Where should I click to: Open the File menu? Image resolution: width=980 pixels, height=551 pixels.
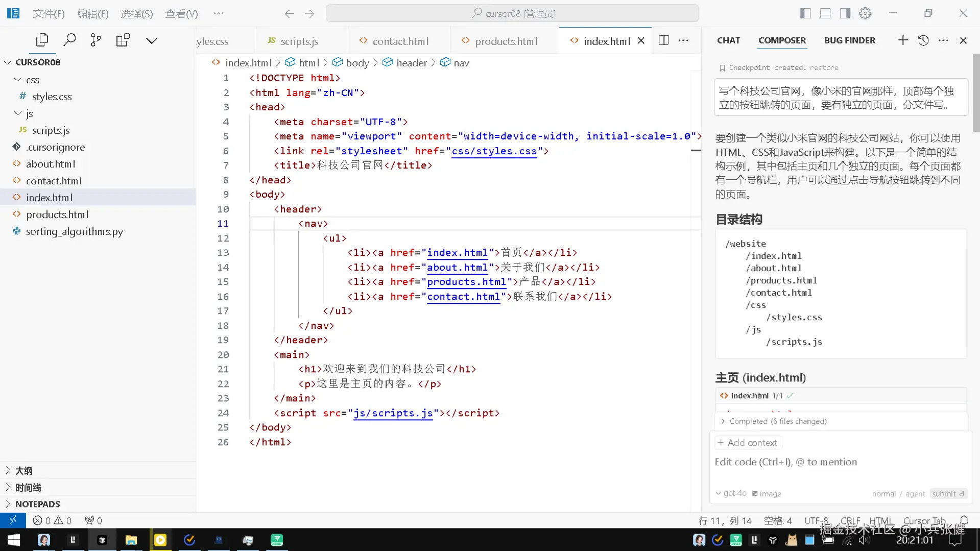(x=49, y=14)
